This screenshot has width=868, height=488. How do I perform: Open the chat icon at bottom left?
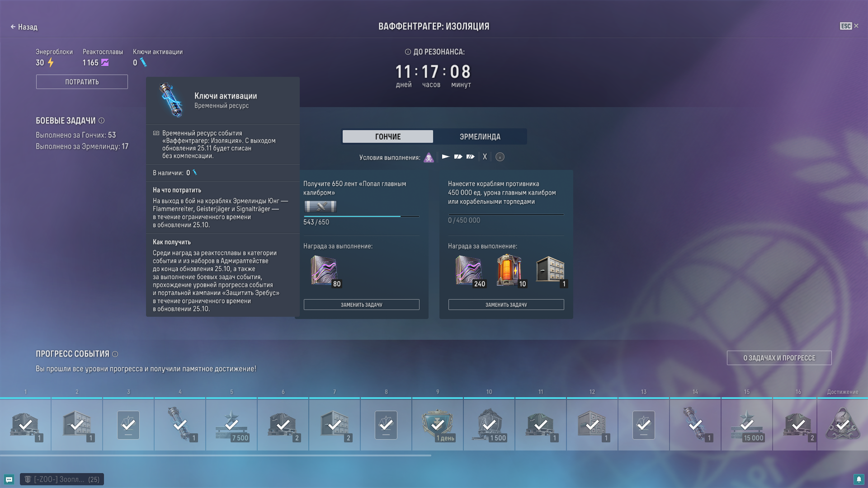tap(9, 479)
